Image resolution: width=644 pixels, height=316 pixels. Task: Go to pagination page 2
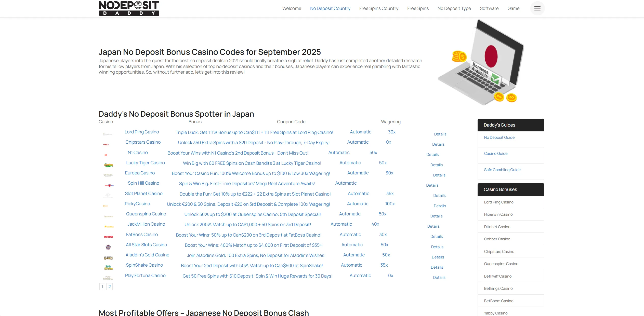[110, 286]
